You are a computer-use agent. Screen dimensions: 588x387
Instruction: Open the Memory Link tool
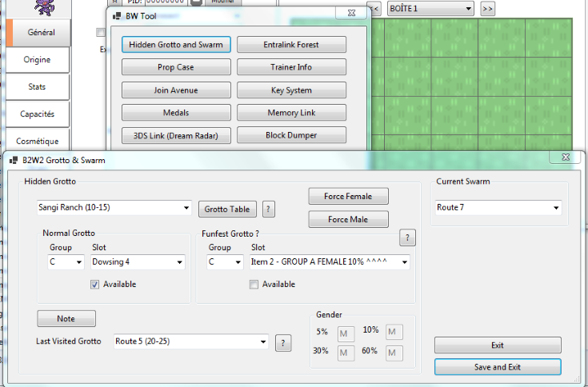tap(291, 113)
